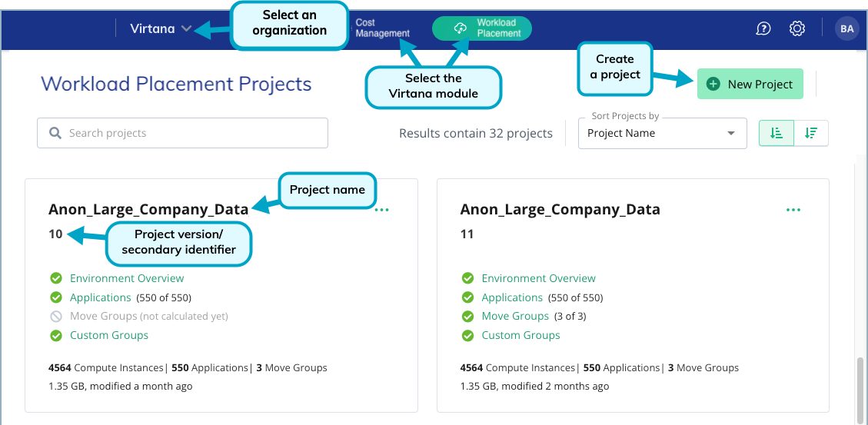Click not-calculated icon beside Move Groups, project 10

click(56, 317)
